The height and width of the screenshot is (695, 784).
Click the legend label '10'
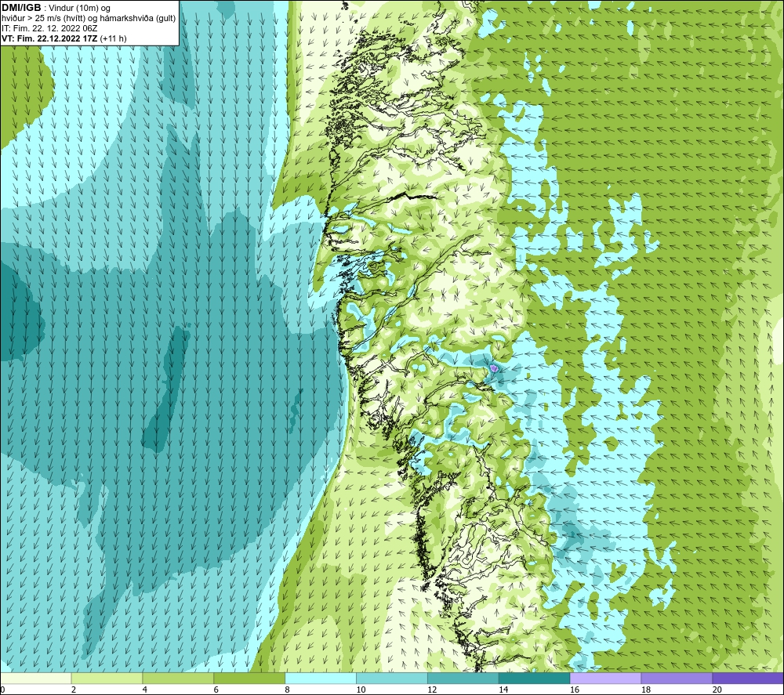pos(361,690)
